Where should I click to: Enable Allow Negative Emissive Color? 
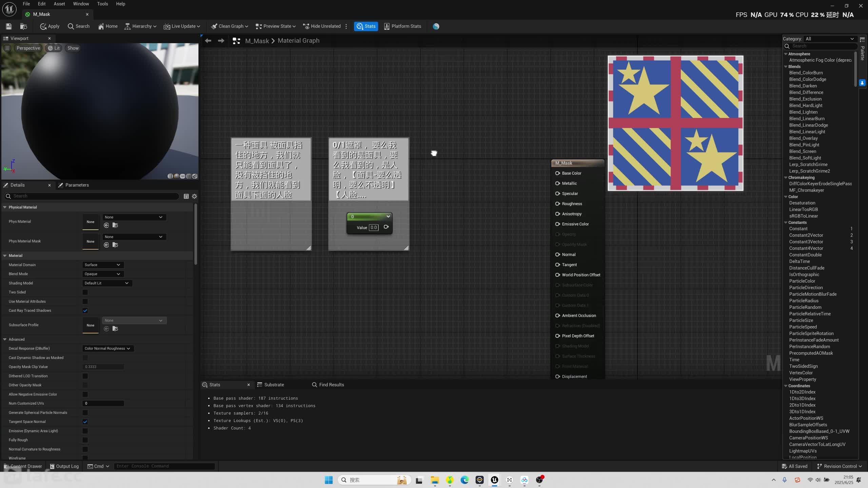85,394
